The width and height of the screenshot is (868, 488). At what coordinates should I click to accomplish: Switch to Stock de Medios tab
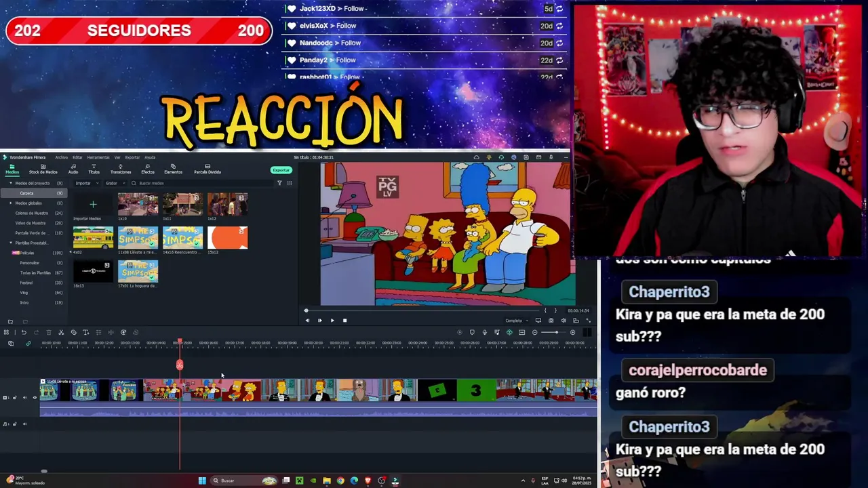43,169
